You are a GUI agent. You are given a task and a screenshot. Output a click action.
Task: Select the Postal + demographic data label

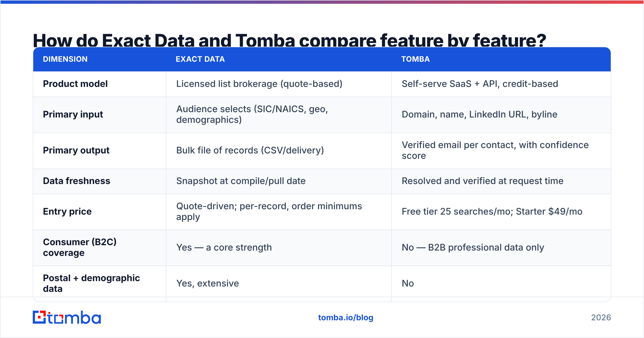(x=92, y=284)
